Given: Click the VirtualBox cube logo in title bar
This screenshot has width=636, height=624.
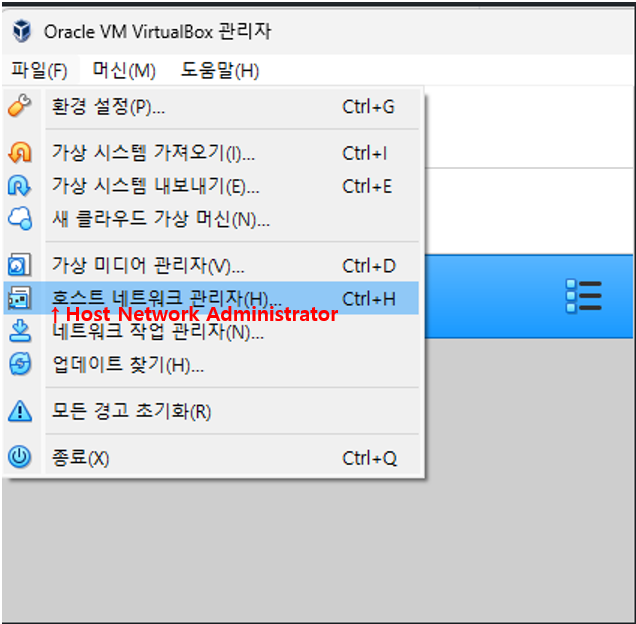Looking at the screenshot, I should [21, 31].
